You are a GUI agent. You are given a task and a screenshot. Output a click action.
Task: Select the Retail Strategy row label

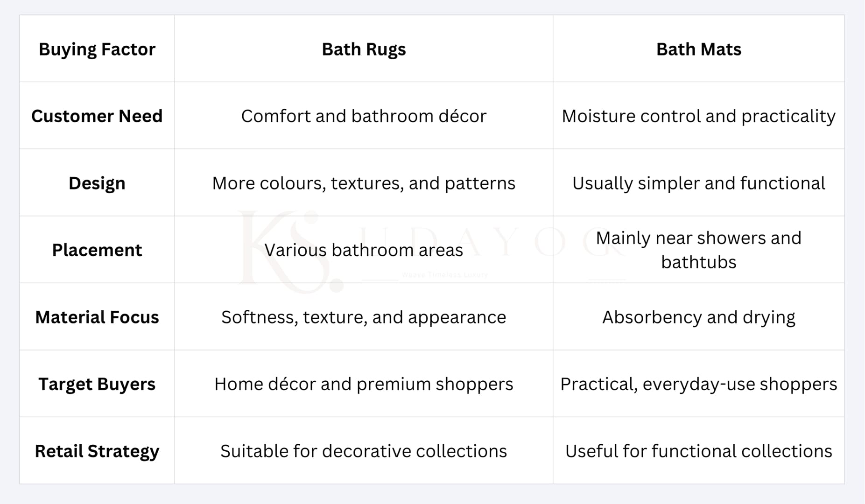pos(97,451)
